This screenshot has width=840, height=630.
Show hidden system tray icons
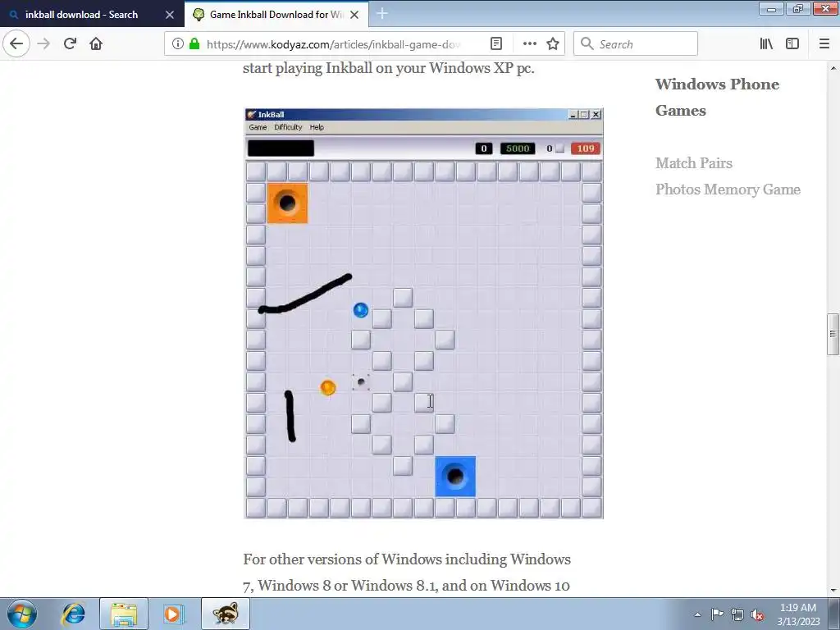tap(697, 614)
